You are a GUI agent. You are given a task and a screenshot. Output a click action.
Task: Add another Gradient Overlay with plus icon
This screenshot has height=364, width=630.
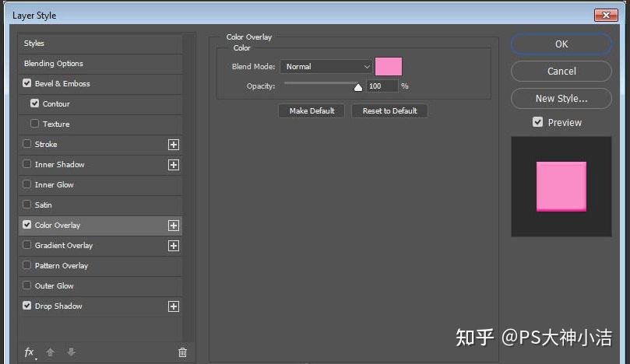174,246
